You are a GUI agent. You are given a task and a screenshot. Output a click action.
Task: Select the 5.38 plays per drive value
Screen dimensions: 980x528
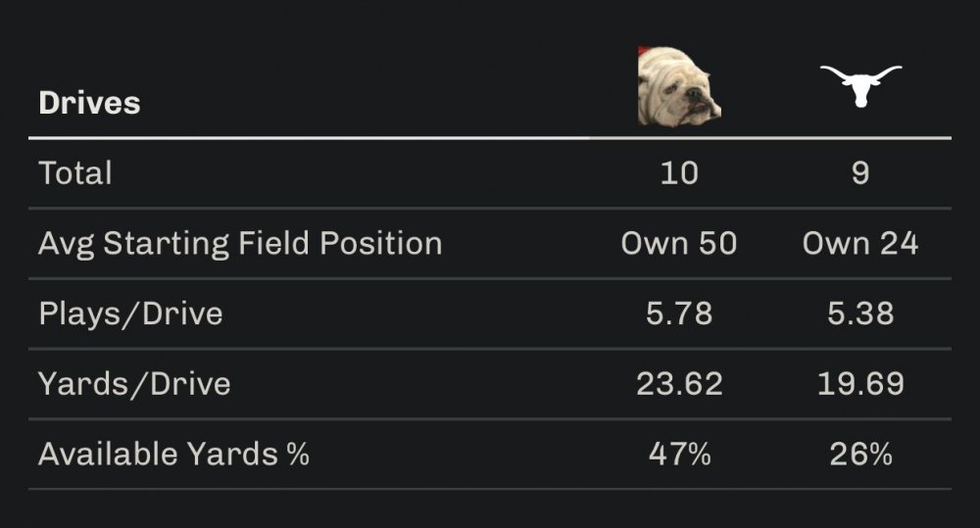coord(860,313)
